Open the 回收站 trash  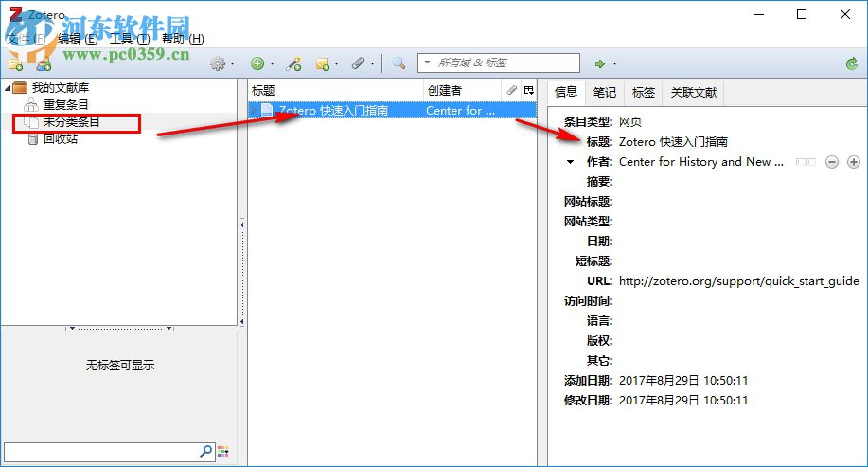coord(61,139)
